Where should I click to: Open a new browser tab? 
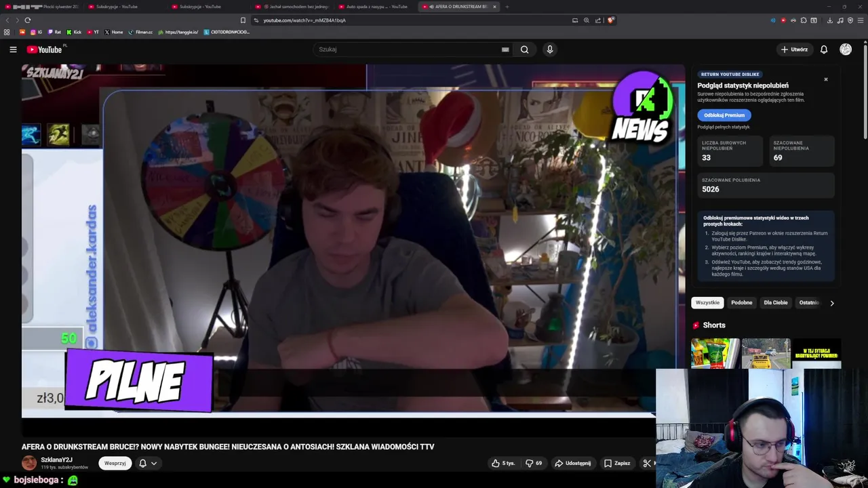click(507, 6)
